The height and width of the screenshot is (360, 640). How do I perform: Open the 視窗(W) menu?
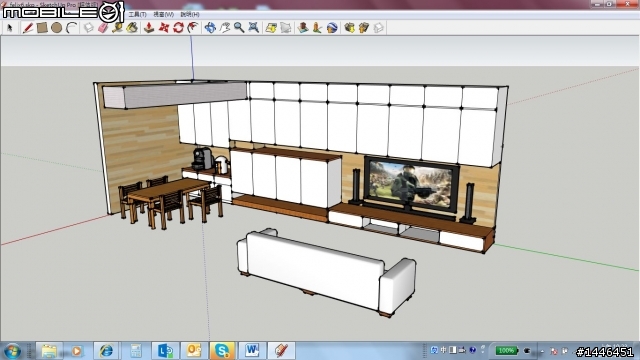click(x=163, y=14)
